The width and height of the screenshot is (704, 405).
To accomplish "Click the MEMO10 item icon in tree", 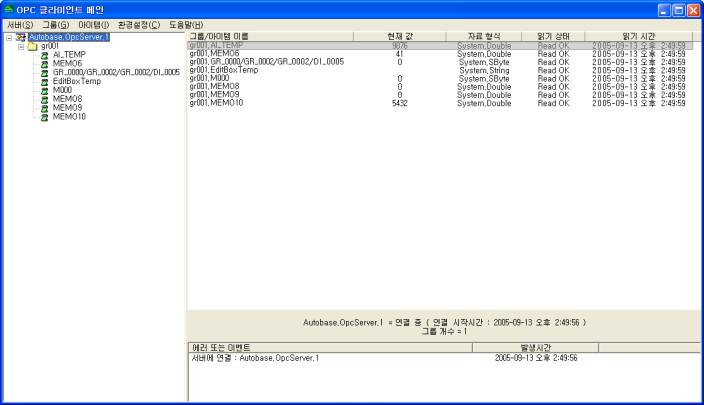I will pyautogui.click(x=45, y=117).
